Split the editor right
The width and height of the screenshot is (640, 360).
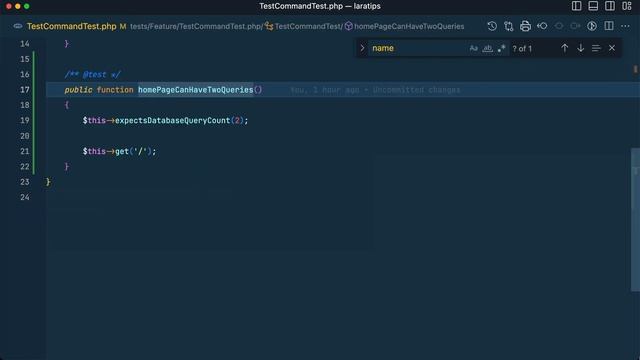pos(609,26)
